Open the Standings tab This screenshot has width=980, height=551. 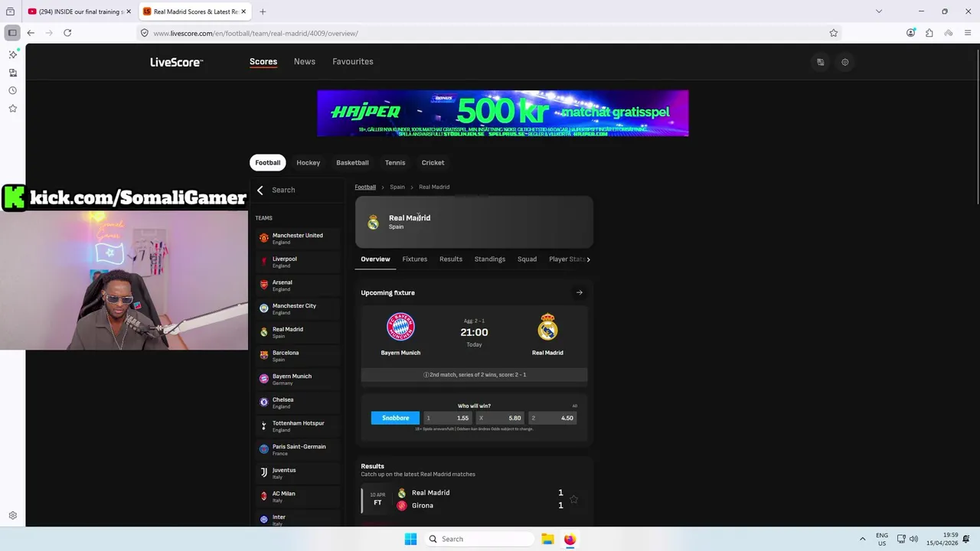[x=490, y=259]
